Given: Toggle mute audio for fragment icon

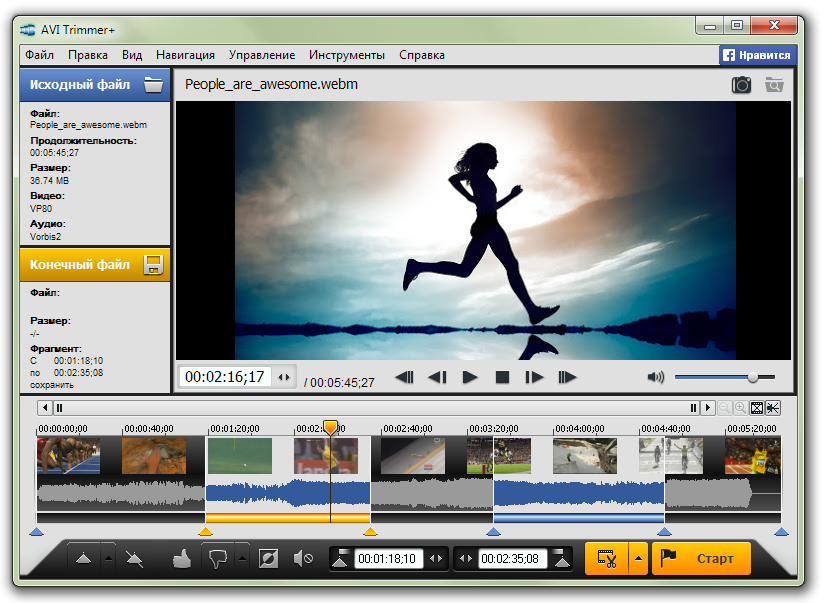Looking at the screenshot, I should [303, 558].
